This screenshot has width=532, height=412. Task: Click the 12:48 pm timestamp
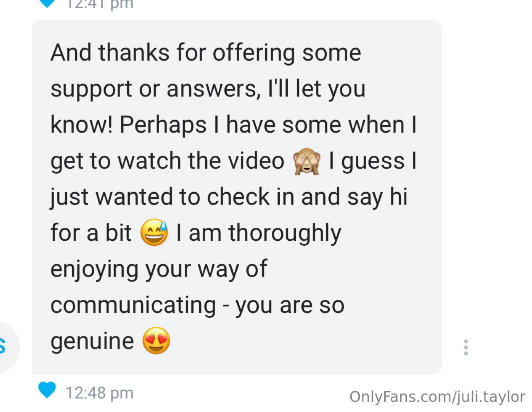100,393
